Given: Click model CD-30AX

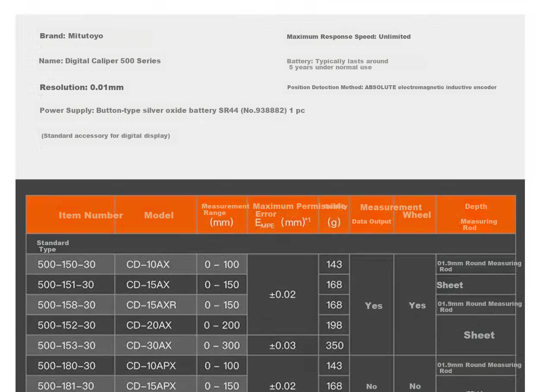Looking at the screenshot, I should pyautogui.click(x=149, y=345).
